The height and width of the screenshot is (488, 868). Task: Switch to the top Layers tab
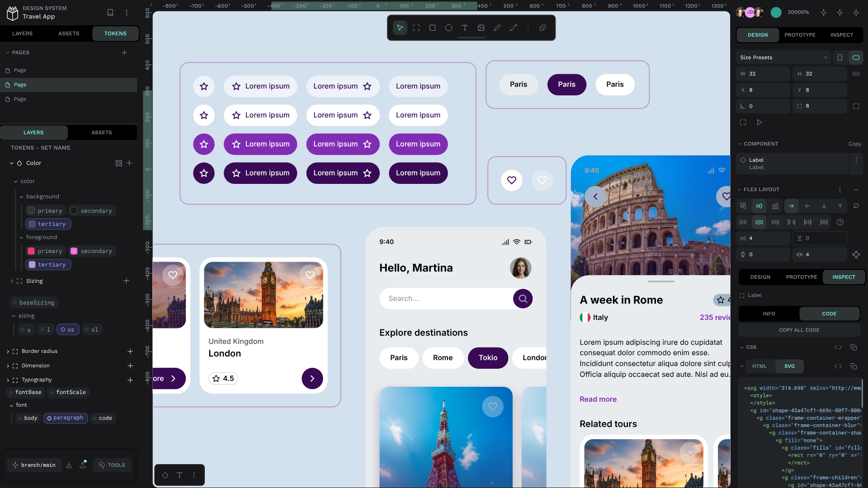23,33
